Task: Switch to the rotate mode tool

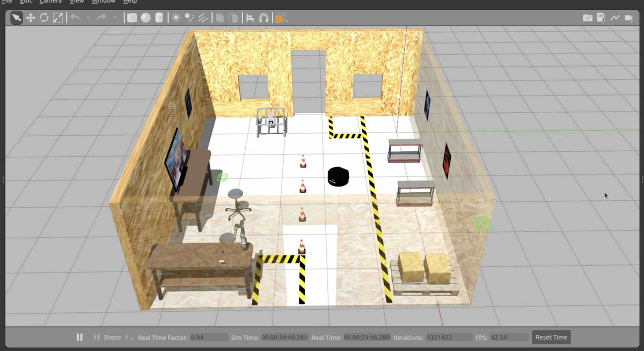Action: pyautogui.click(x=43, y=17)
